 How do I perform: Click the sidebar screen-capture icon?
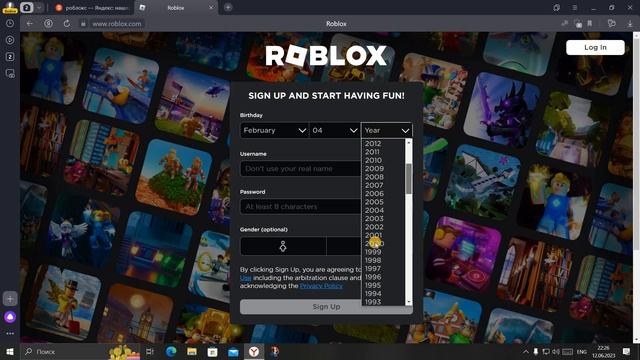10,74
